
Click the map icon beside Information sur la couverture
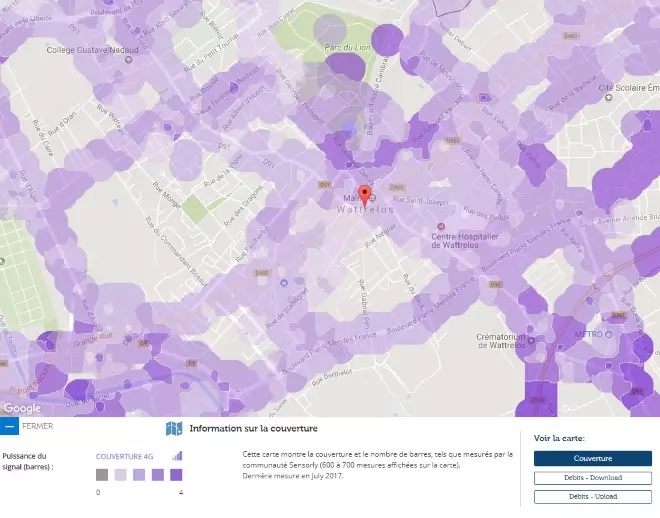point(174,429)
